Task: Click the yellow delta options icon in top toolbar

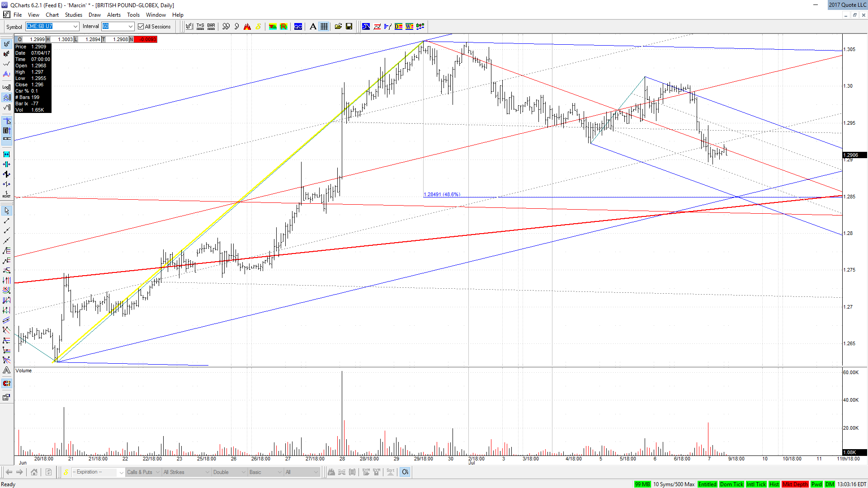Action: coord(258,27)
